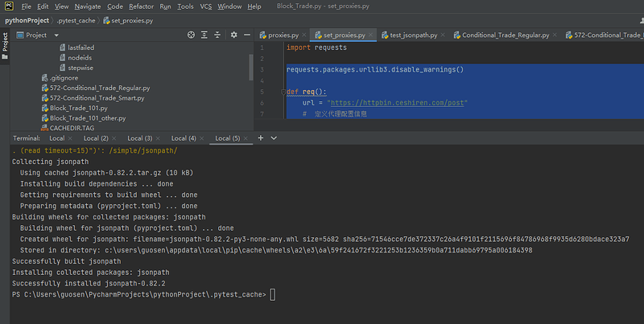Hide the Project panel with minus icon
The height and width of the screenshot is (324, 644).
[x=247, y=35]
